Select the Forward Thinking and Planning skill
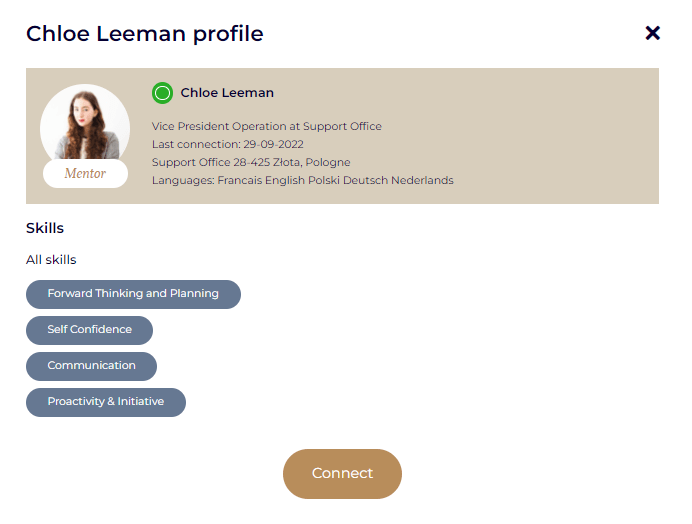The image size is (692, 524). pos(133,294)
